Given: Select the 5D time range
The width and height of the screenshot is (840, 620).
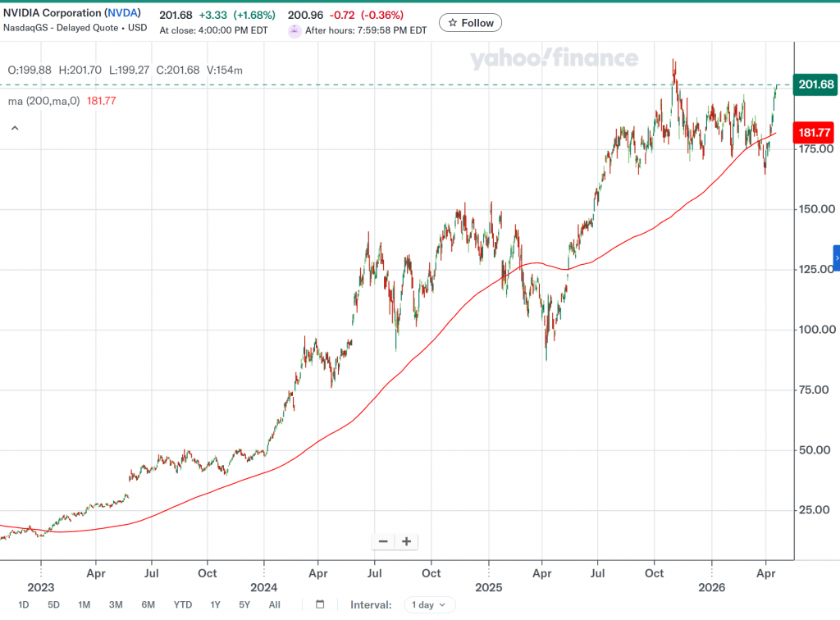Looking at the screenshot, I should 53,604.
